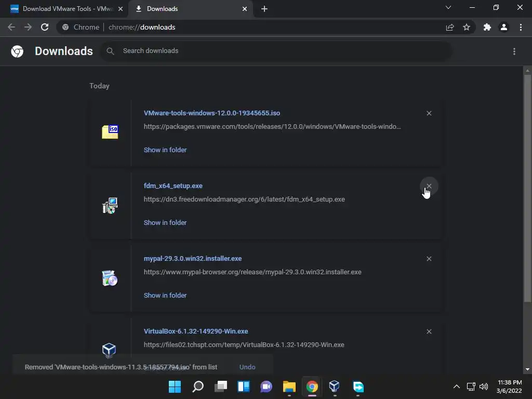Open the Chrome three-dot main menu
Image resolution: width=532 pixels, height=399 pixels.
521,27
